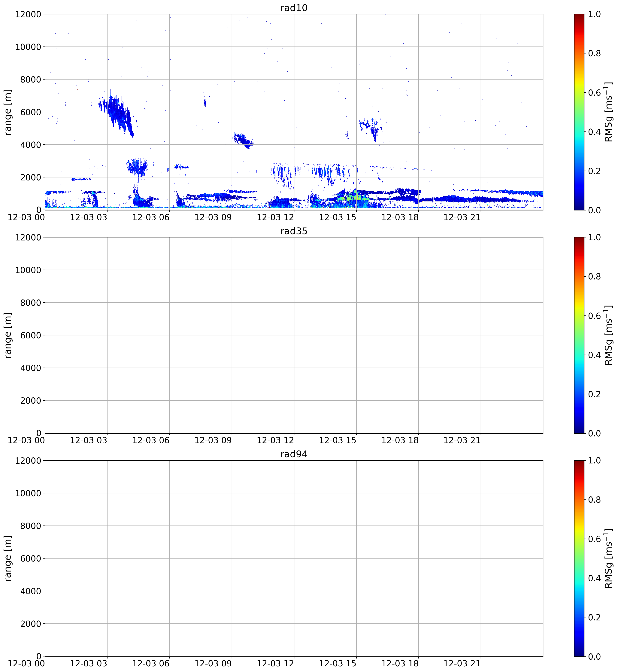Click the 0.8 colorbar tick beside rad35

pos(595,276)
